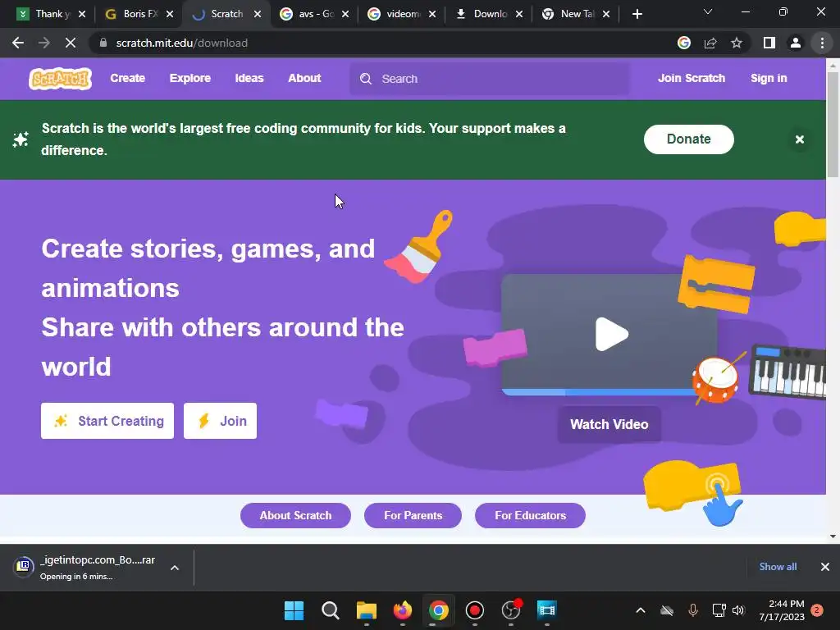
Task: Close the Scratch tab
Action: click(x=258, y=14)
